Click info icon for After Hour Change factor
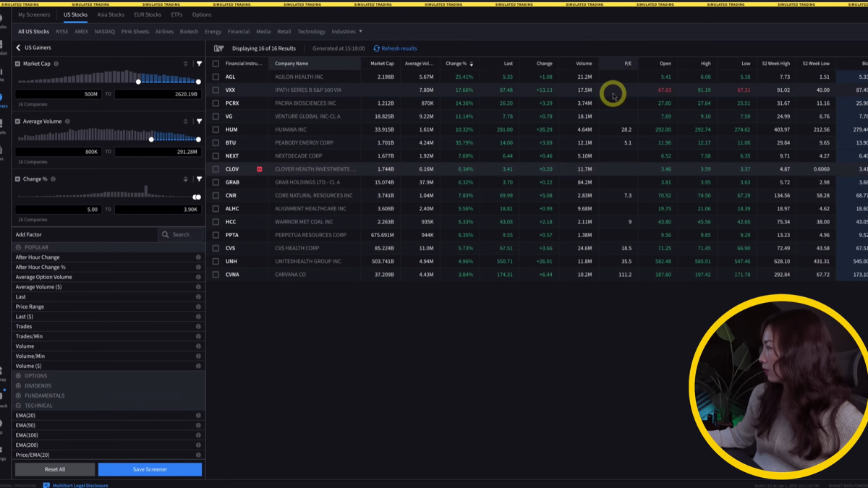 pyautogui.click(x=198, y=257)
